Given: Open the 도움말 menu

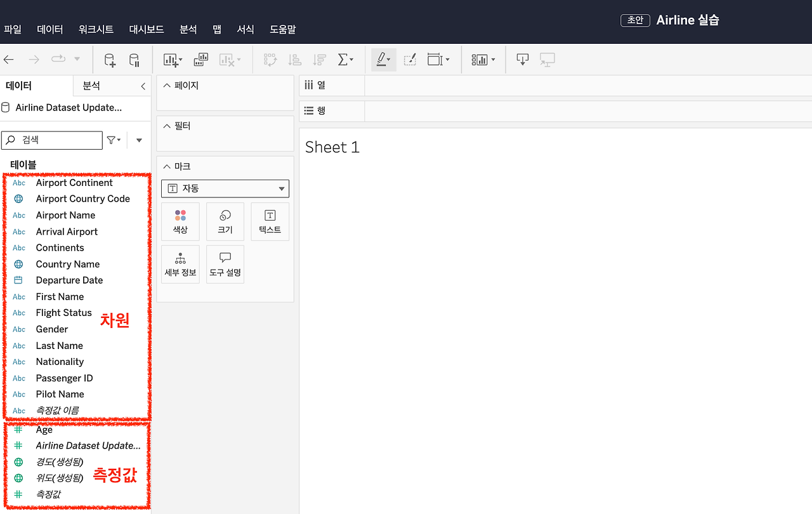Looking at the screenshot, I should (x=283, y=29).
